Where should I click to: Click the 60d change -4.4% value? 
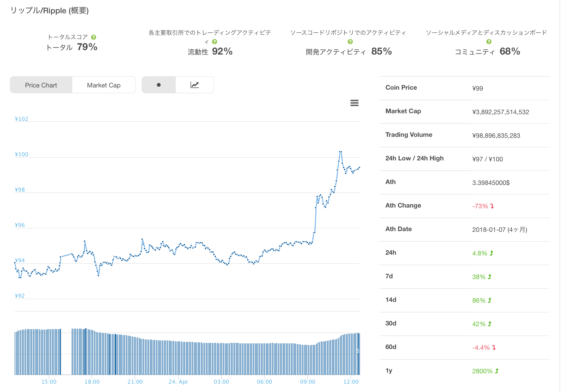click(x=481, y=348)
